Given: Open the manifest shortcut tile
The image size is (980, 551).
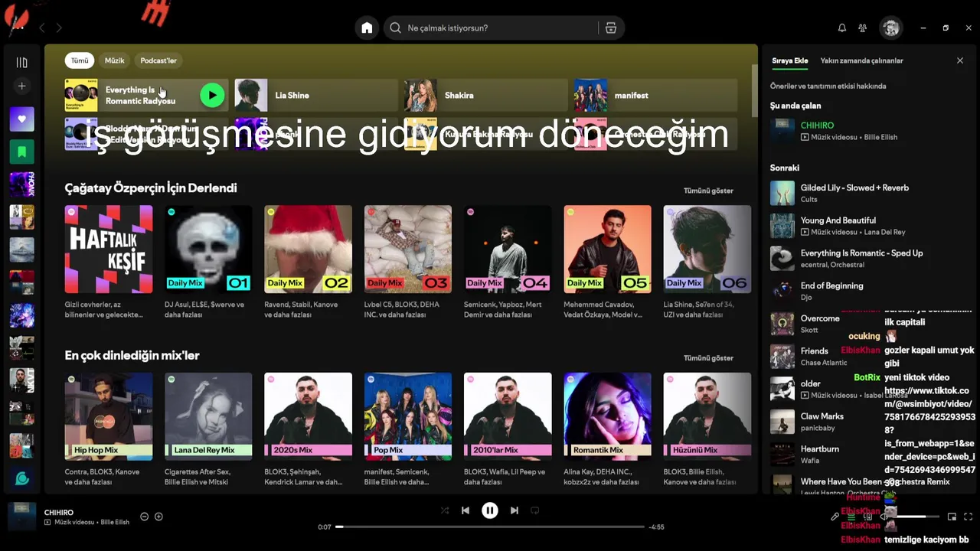Looking at the screenshot, I should coord(656,95).
